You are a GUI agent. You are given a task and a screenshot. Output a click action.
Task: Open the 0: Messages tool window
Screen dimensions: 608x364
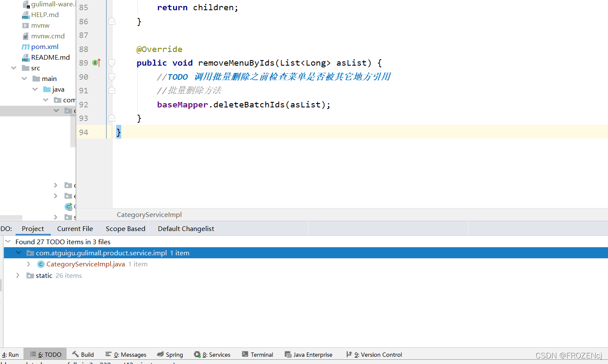(x=126, y=355)
